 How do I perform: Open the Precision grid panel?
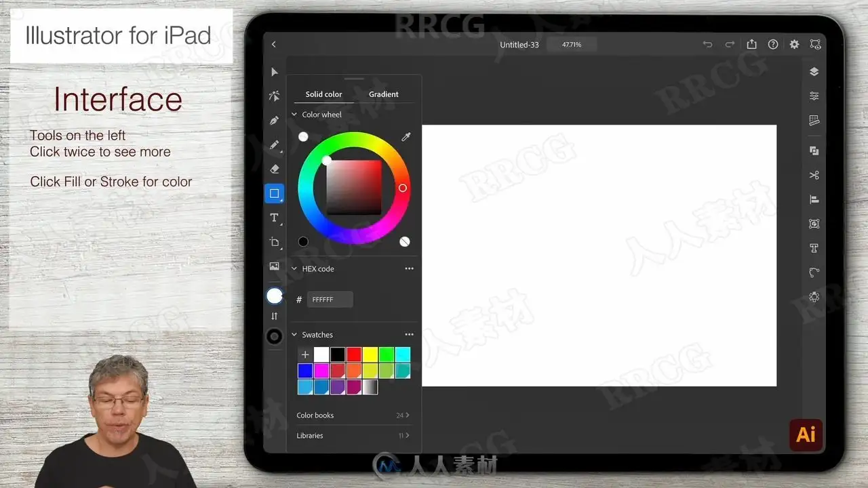(814, 121)
